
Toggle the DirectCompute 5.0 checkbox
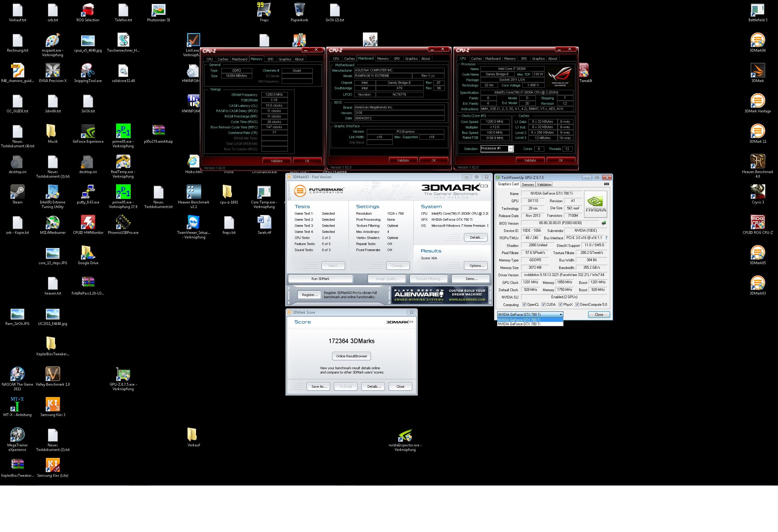coord(577,305)
